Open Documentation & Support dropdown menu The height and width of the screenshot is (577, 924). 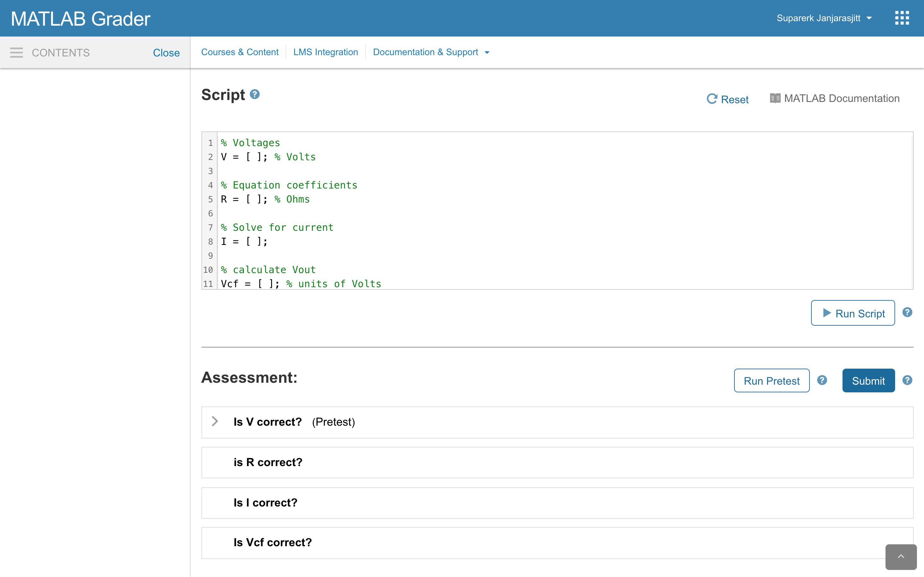pos(431,52)
